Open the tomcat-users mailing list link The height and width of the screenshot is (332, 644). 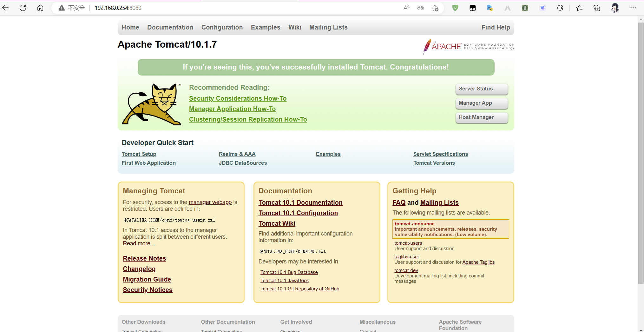pos(408,243)
